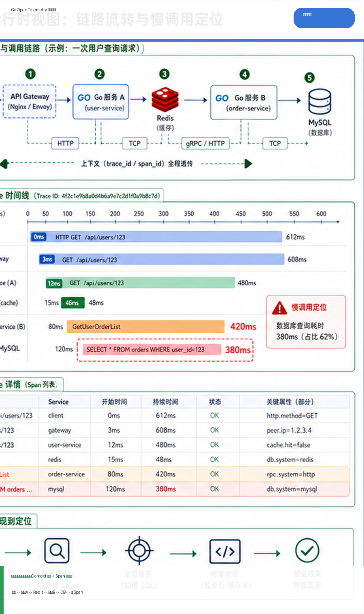Click the trace_id / span_id context propagation text
This screenshot has width=364, height=614.
pyautogui.click(x=137, y=164)
